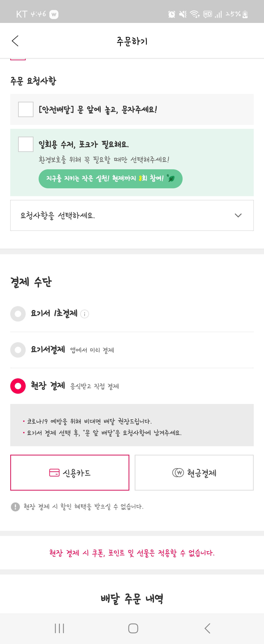This screenshot has width=264, height=644.
Task: Select the 요기서결제 radio button
Action: tap(18, 350)
